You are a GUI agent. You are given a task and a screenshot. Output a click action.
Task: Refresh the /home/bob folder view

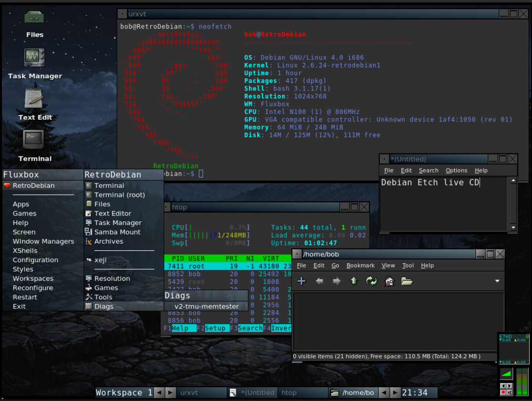coord(372,281)
